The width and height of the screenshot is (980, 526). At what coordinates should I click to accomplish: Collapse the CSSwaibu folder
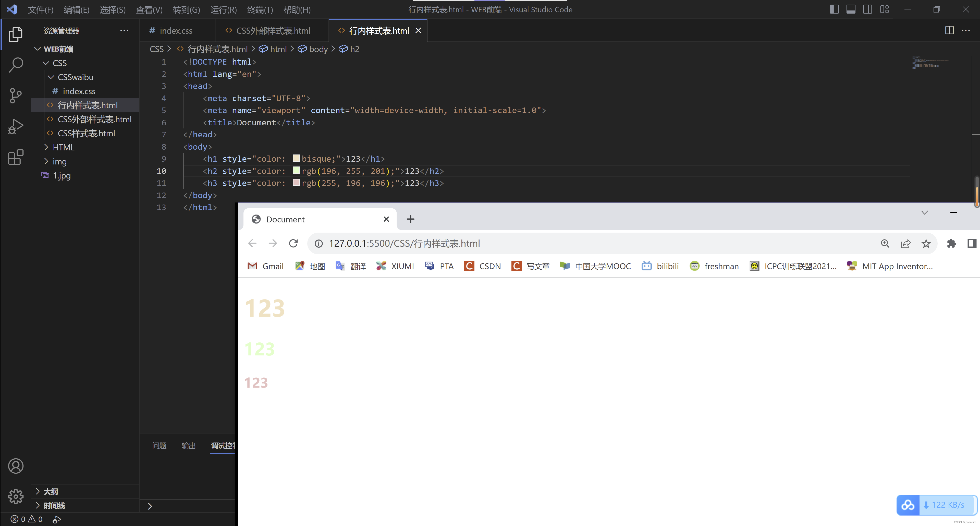[75, 77]
